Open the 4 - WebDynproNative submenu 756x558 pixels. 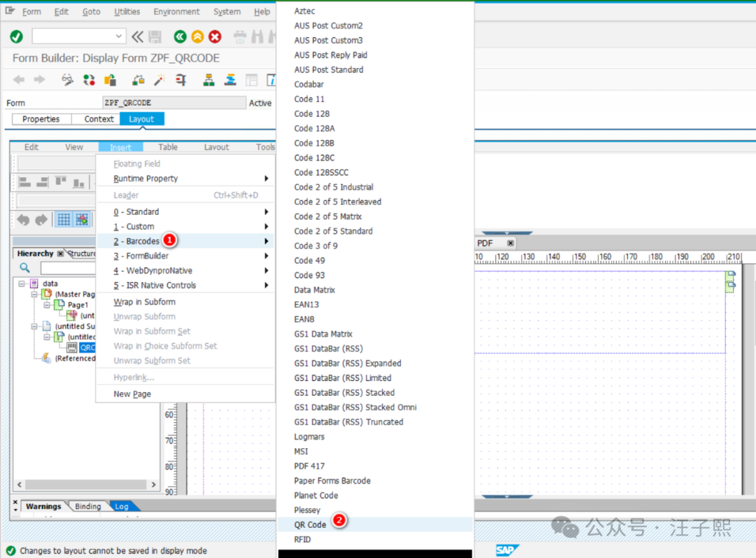tap(185, 270)
